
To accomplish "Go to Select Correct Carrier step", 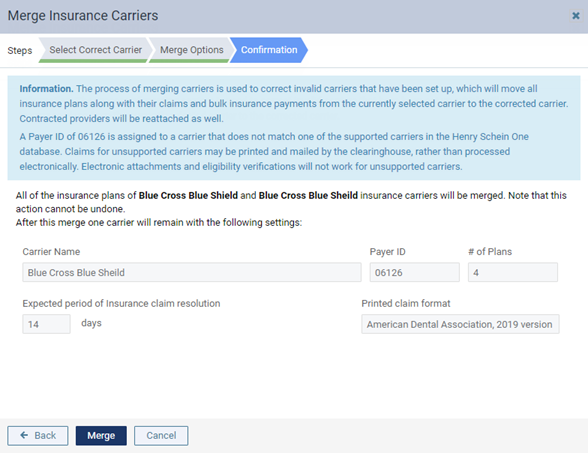I will (x=95, y=50).
